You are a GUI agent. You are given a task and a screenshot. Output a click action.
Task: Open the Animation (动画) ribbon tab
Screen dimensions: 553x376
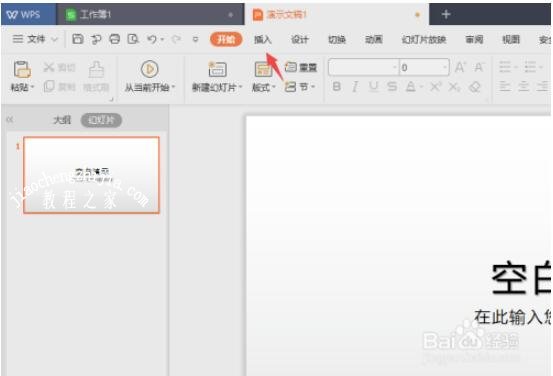click(373, 39)
